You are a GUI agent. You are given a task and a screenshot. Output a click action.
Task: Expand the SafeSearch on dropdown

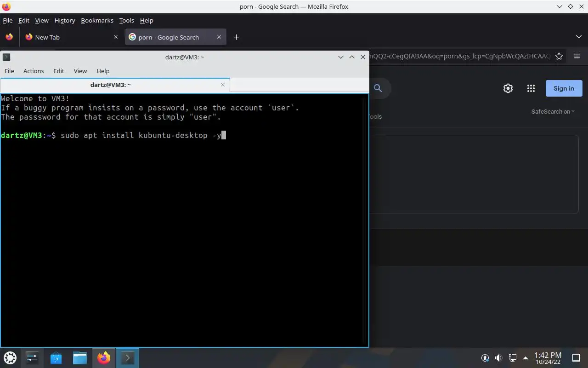(553, 111)
